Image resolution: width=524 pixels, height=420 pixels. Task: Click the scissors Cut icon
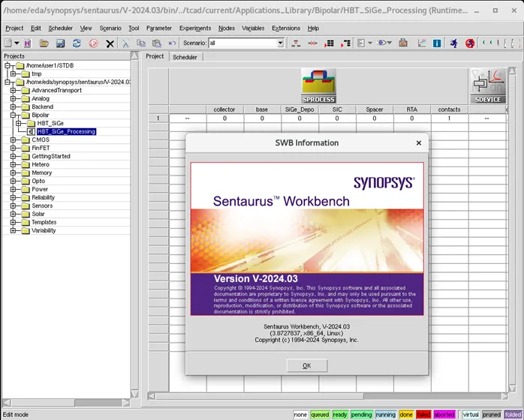click(125, 43)
